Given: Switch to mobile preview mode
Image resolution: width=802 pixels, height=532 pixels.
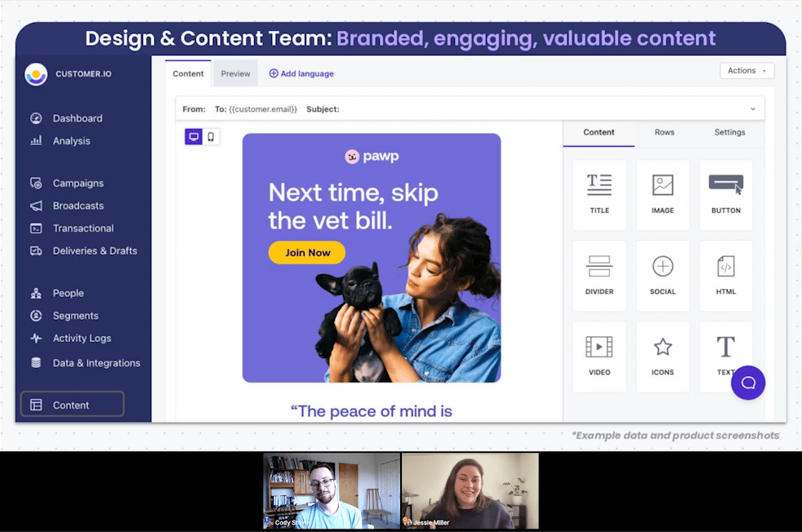Looking at the screenshot, I should pos(211,136).
